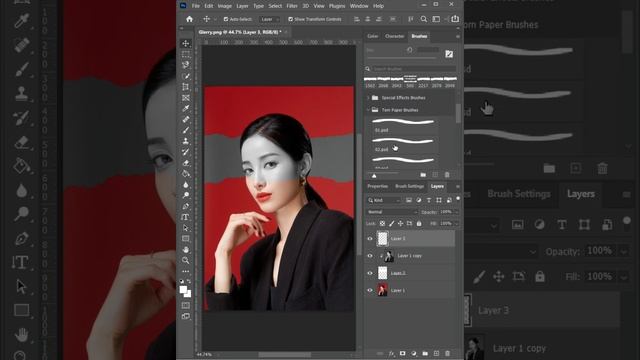Select the Eyedropper tool
Viewport: 640px width, 360px height.
[186, 108]
